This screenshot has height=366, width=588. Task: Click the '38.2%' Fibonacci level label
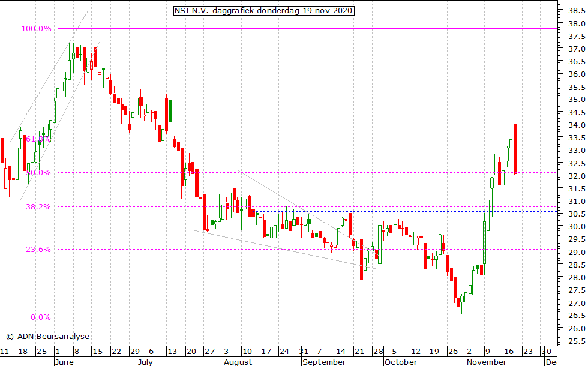tap(38, 206)
